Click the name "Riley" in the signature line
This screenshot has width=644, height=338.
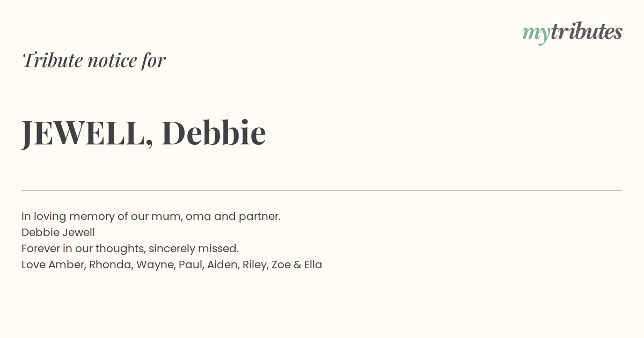click(255, 265)
